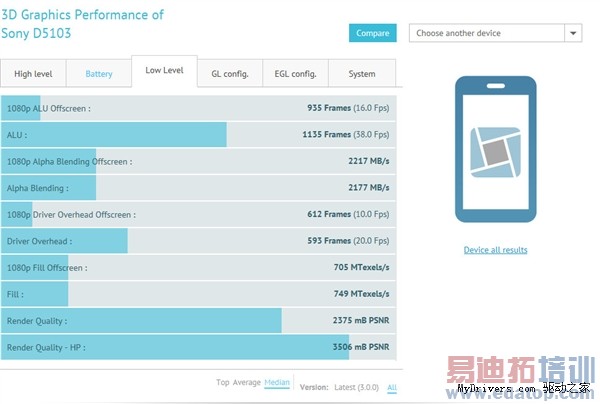Viewport: 600px width, 404px height.
Task: Click the Alpha Blending result row
Action: 199,188
